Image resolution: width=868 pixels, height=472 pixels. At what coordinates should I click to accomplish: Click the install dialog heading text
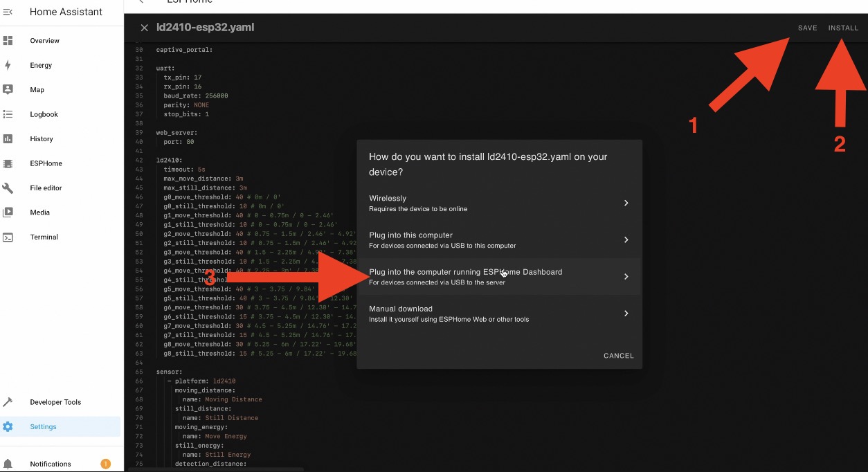488,164
